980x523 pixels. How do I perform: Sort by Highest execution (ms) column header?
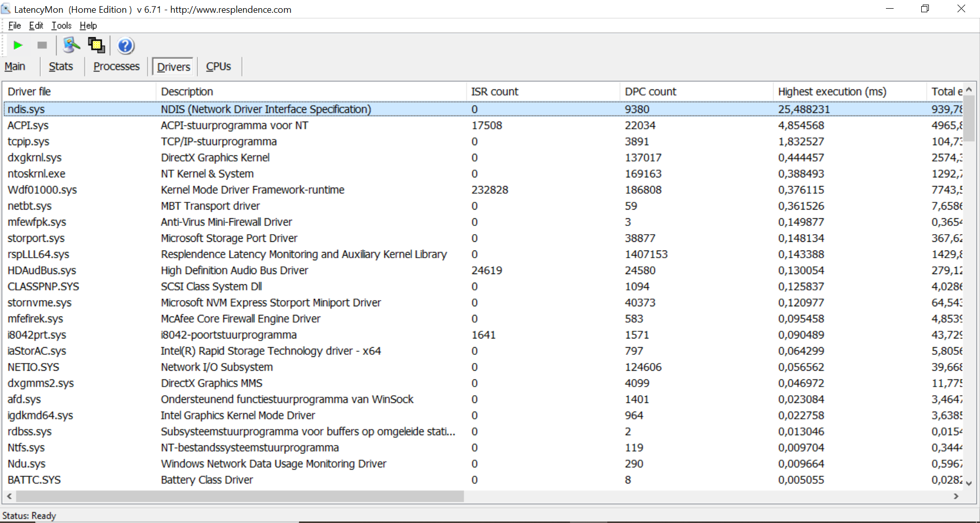click(850, 92)
